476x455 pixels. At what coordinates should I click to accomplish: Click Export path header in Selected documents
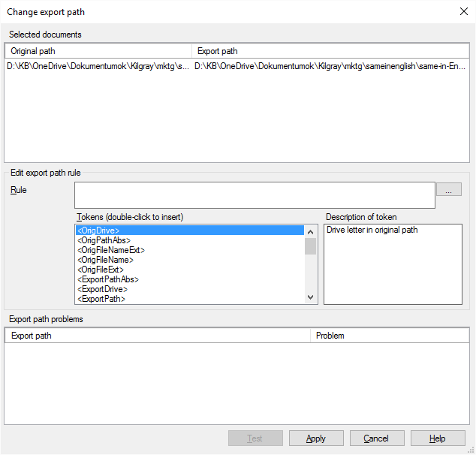point(330,51)
